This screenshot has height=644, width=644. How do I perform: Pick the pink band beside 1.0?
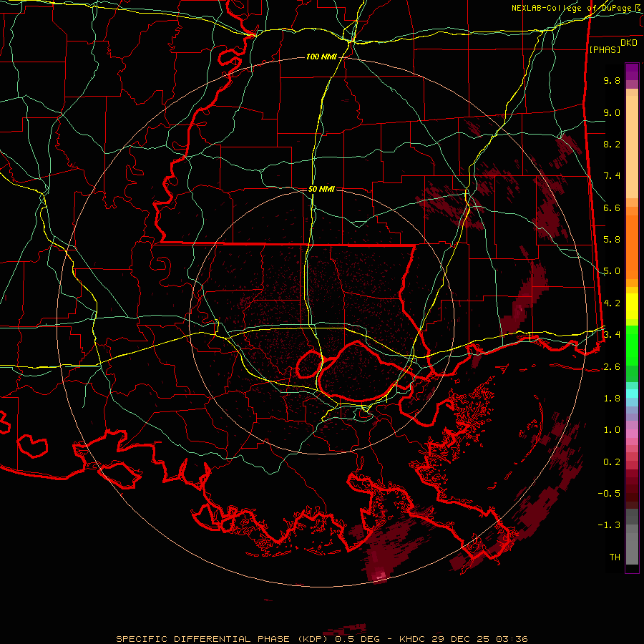632,434
